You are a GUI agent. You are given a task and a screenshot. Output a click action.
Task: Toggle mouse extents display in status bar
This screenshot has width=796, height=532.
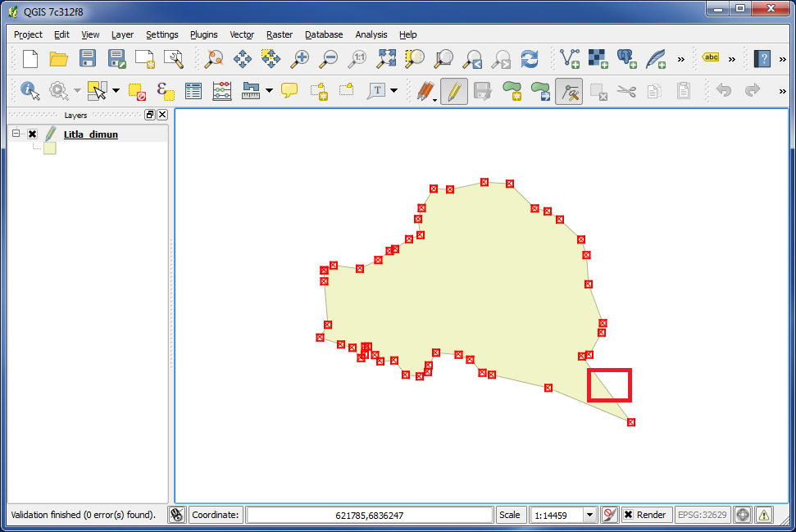(x=177, y=515)
